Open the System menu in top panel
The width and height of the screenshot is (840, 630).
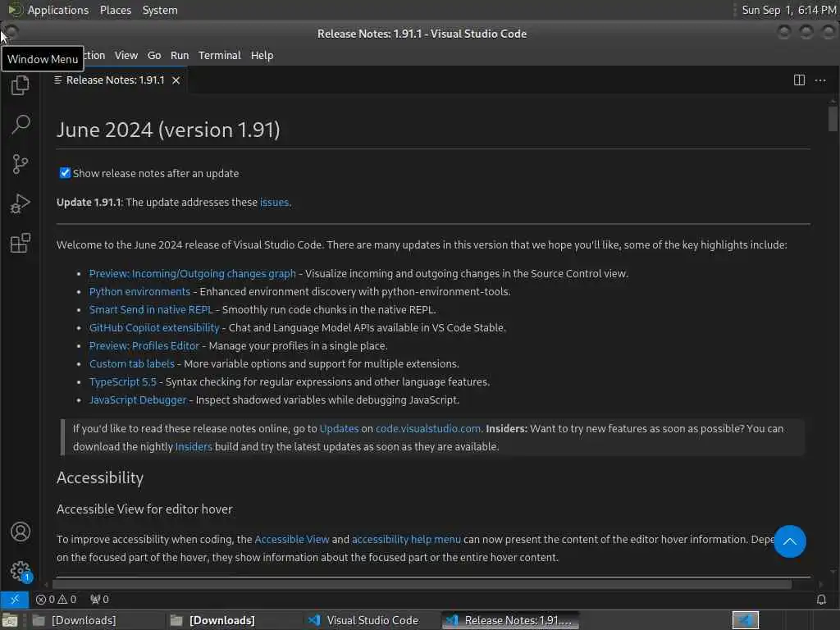pyautogui.click(x=160, y=10)
